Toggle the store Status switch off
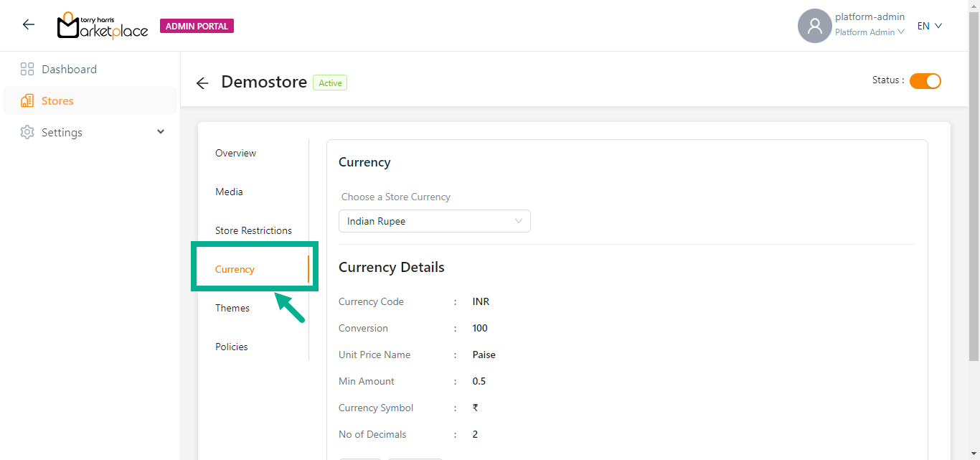This screenshot has height=460, width=980. 925,81
